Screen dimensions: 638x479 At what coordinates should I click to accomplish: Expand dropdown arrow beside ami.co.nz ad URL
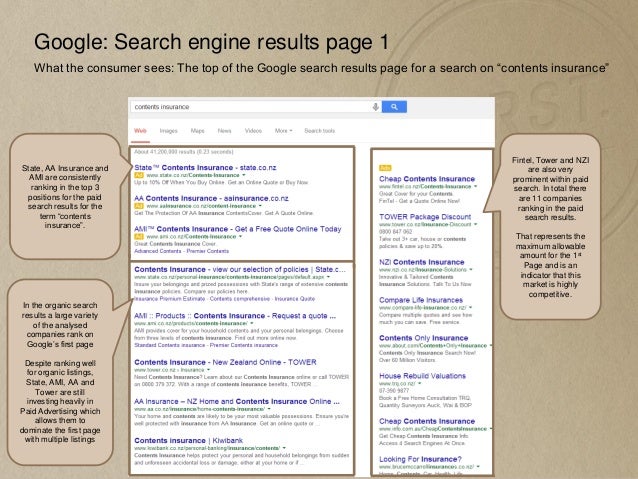(x=240, y=236)
